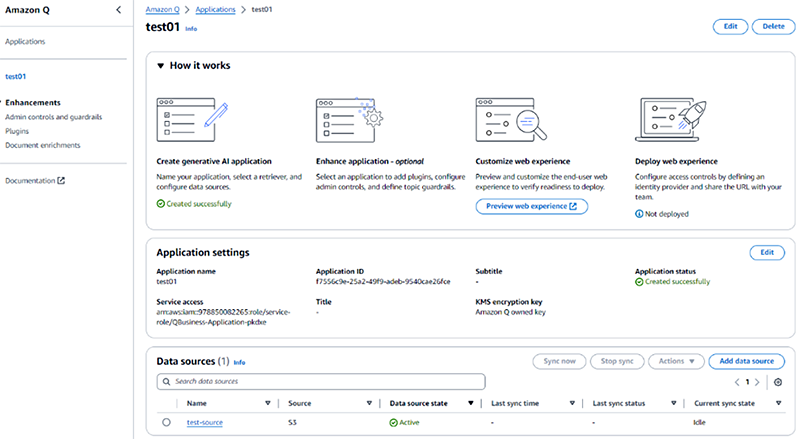Go to the previous page of data sources
Viewport: 800px width, 439px height.
tap(737, 382)
